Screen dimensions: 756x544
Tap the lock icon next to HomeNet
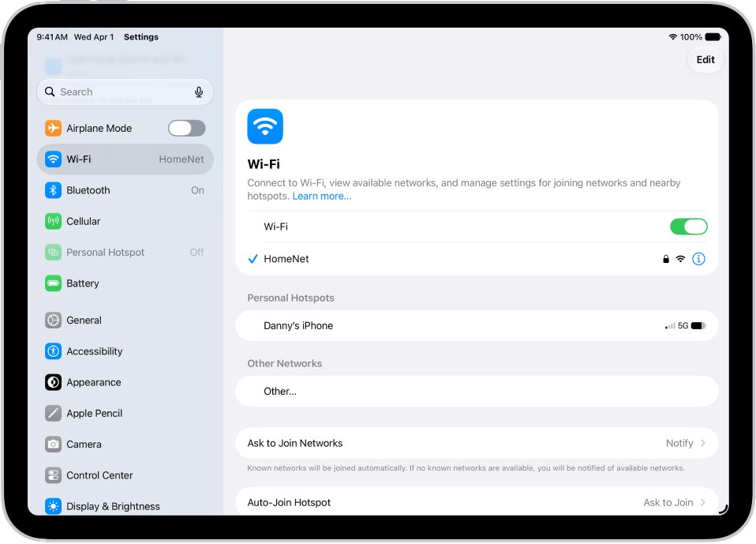666,259
